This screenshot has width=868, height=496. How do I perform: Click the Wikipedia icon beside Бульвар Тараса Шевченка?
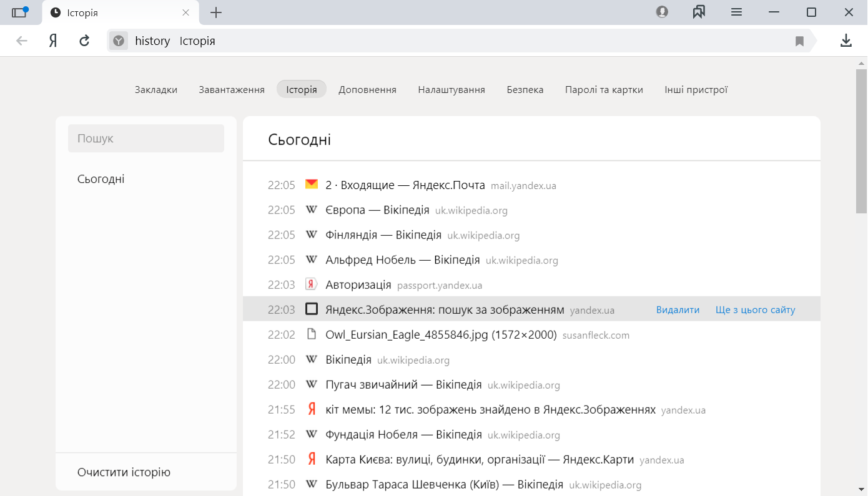click(x=312, y=484)
